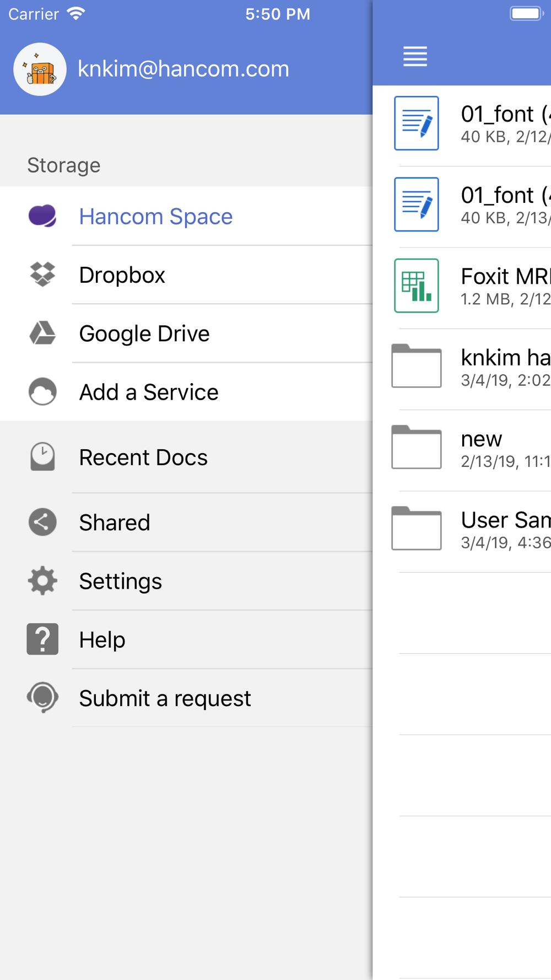This screenshot has width=551, height=980.
Task: Tap the knkim@hancom.com account email
Action: [x=183, y=69]
